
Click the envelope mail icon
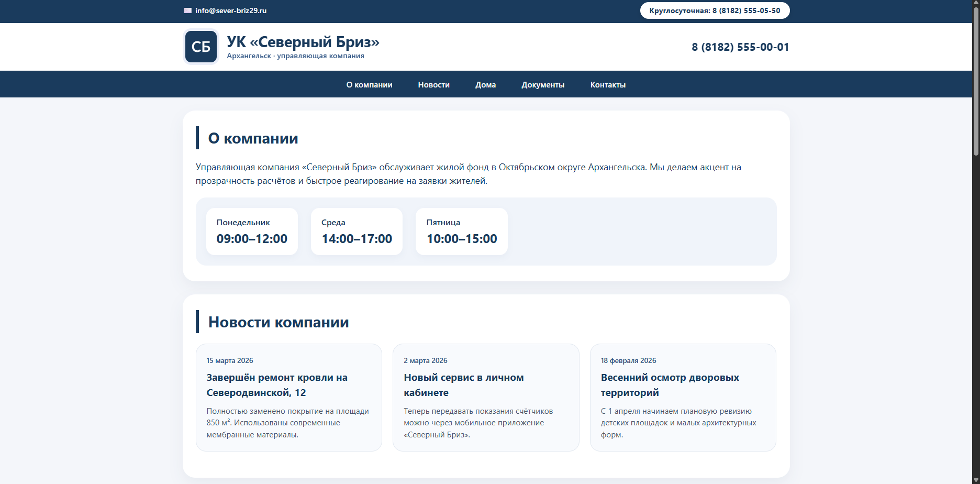tap(187, 10)
